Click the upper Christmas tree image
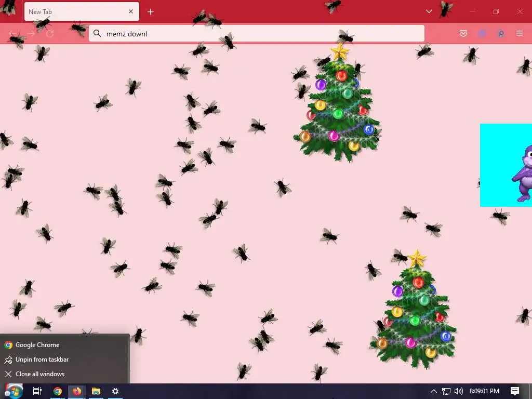The image size is (532, 399). [337, 103]
